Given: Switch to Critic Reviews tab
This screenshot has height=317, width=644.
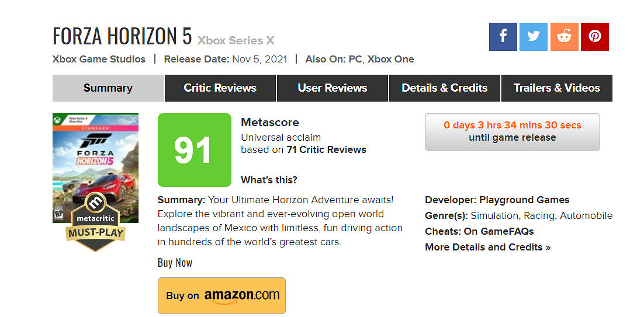Looking at the screenshot, I should (x=220, y=88).
